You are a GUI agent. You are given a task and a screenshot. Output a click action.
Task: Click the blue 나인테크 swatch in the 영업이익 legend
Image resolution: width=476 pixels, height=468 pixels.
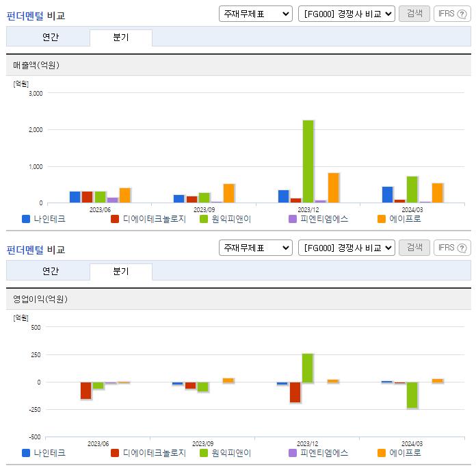(26, 453)
